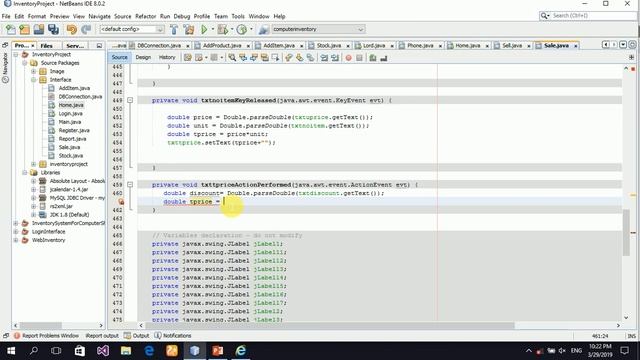Switch to the AddProduct.java editor tab
640x360 pixels.
221,46
